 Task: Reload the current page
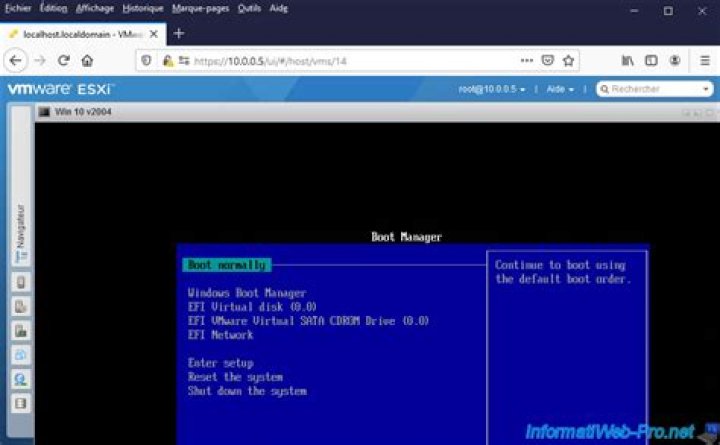[x=64, y=61]
